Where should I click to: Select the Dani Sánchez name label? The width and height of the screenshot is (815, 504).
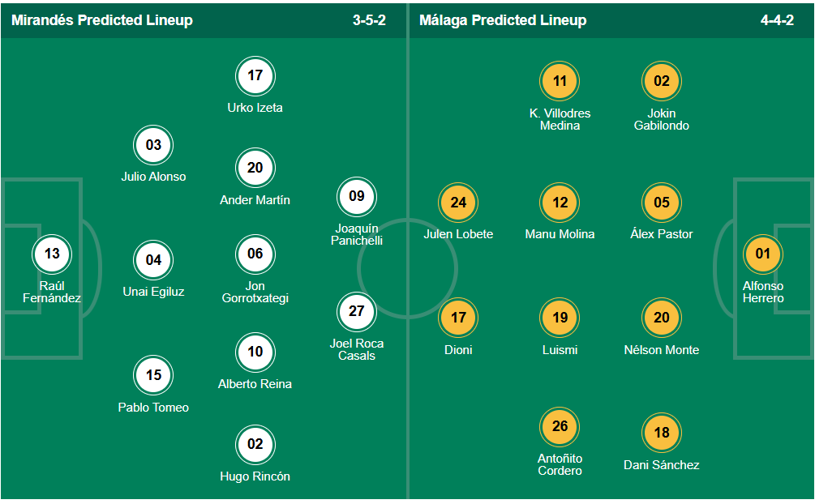[662, 465]
